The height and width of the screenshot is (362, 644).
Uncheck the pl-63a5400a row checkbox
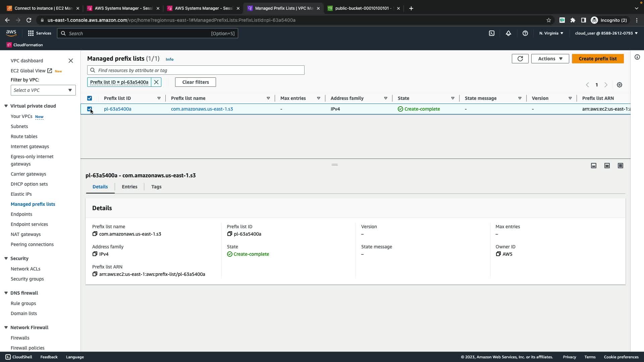coord(90,109)
